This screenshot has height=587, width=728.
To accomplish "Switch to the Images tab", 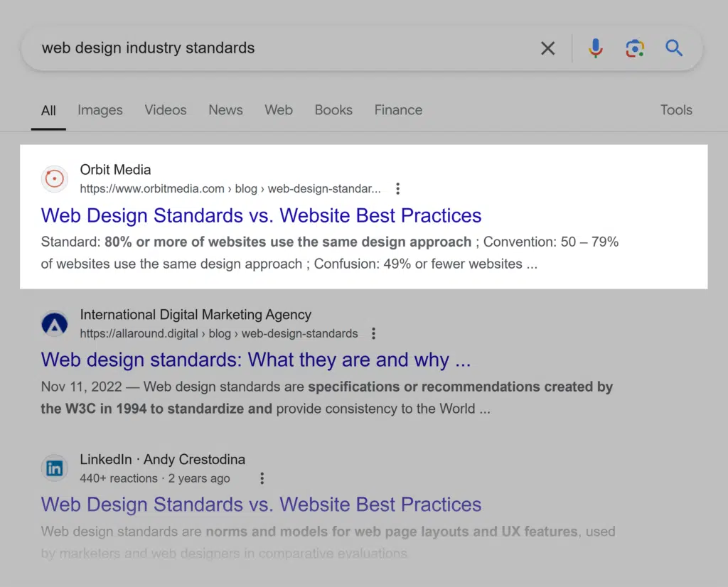I will [x=100, y=110].
